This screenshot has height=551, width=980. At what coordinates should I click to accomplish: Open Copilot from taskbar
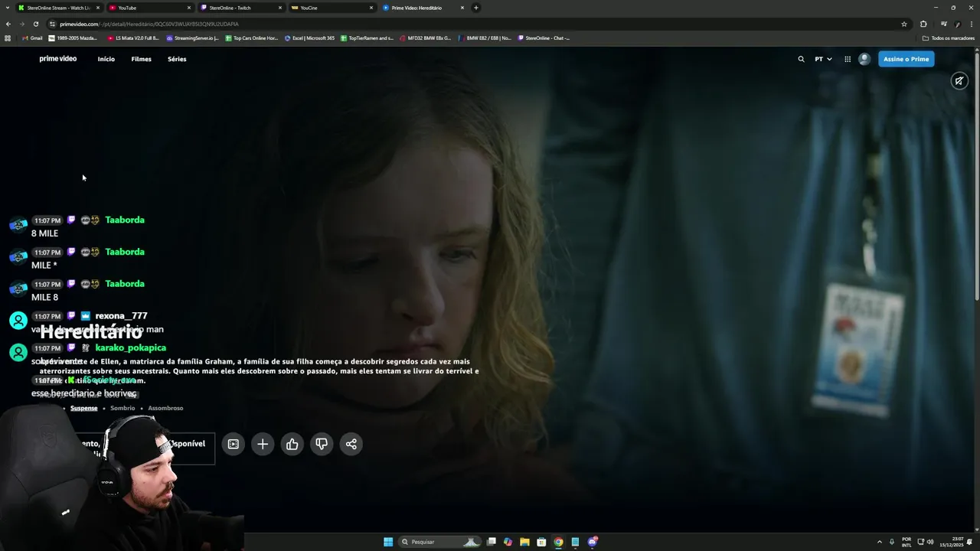pyautogui.click(x=508, y=542)
